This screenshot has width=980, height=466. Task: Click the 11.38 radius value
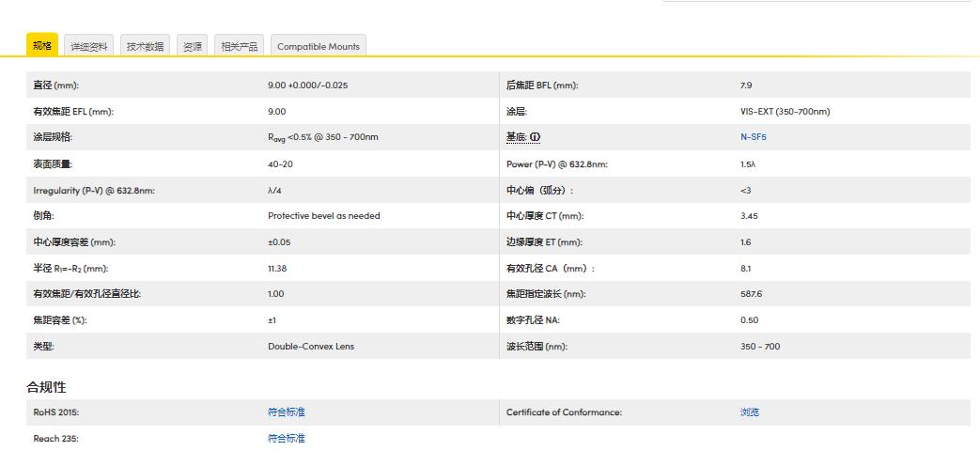coord(278,269)
